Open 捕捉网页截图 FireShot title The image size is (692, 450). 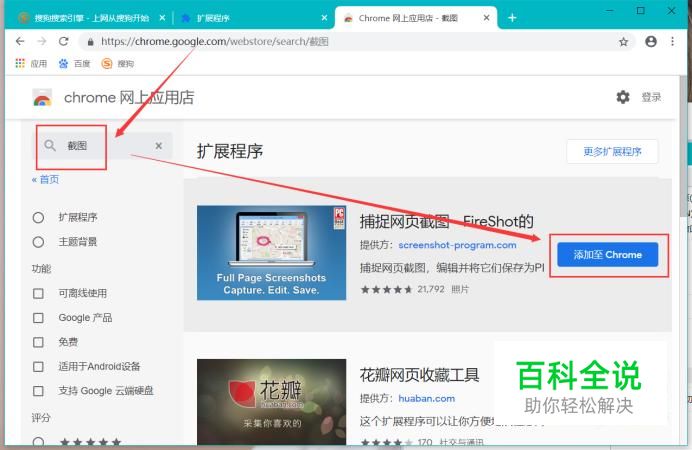tap(447, 221)
